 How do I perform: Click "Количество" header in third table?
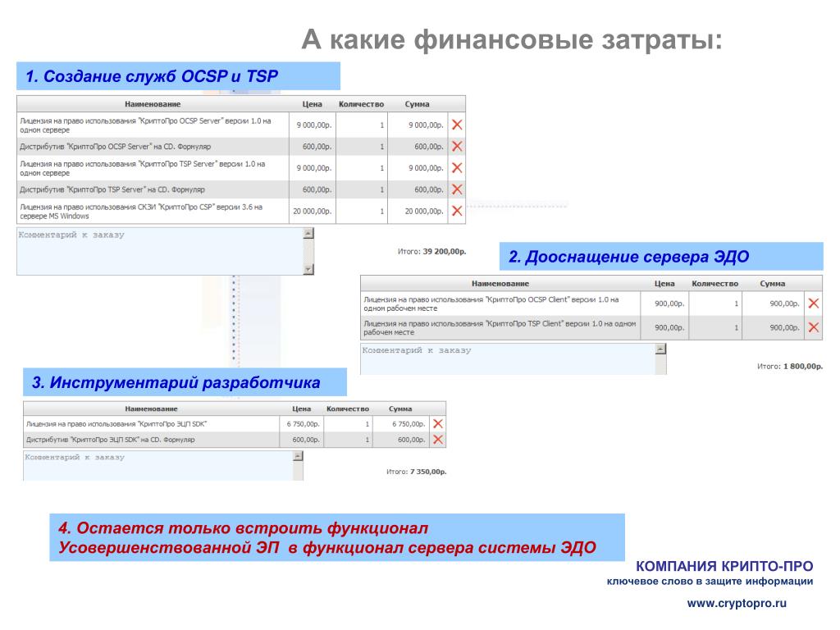348,409
